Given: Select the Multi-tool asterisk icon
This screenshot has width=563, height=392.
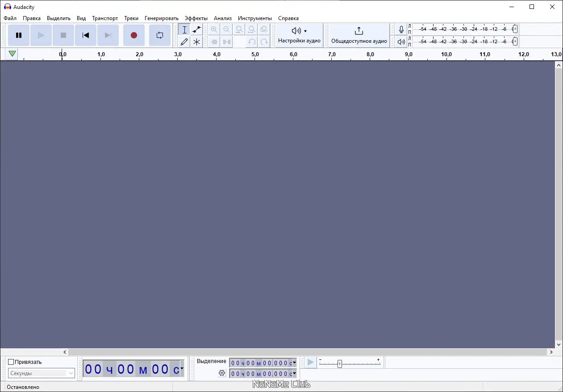Looking at the screenshot, I should point(196,42).
